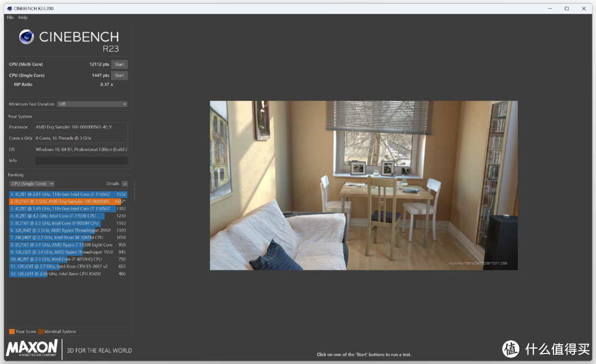Select the AMD Ryzen 7 1700X ranking row
This screenshot has width=596, height=364.
[68, 245]
